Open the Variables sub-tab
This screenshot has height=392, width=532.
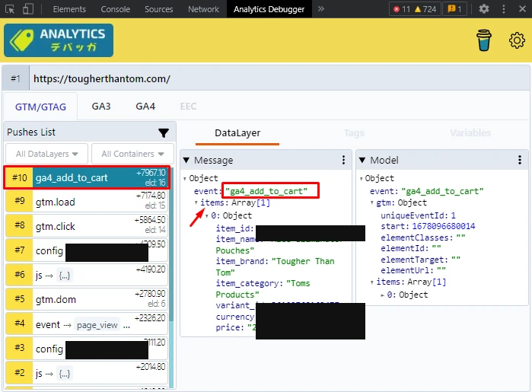(x=470, y=133)
